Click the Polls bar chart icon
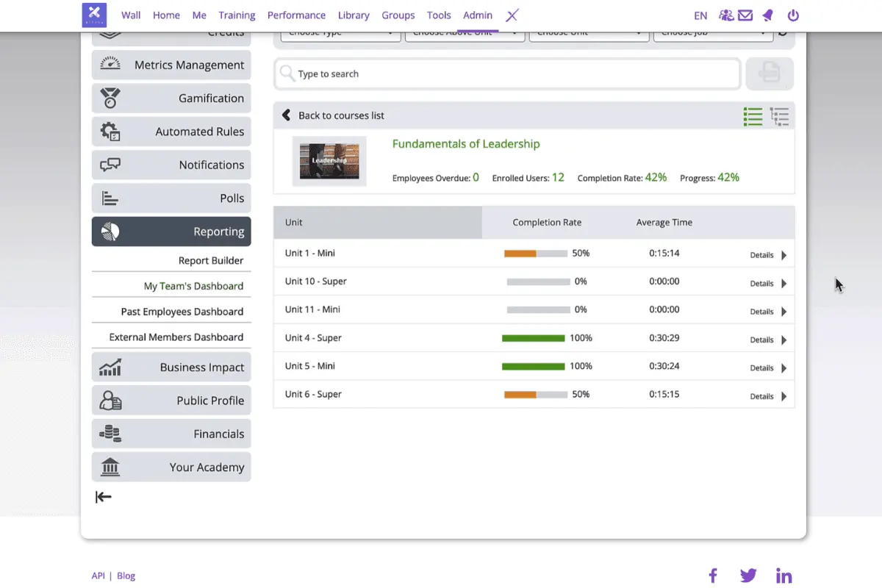 pyautogui.click(x=110, y=198)
